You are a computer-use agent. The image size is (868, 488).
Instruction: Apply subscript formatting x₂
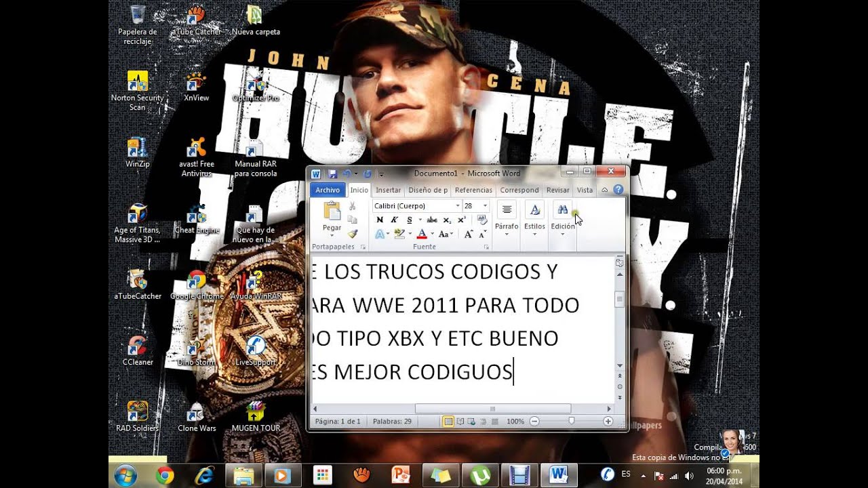pyautogui.click(x=447, y=220)
